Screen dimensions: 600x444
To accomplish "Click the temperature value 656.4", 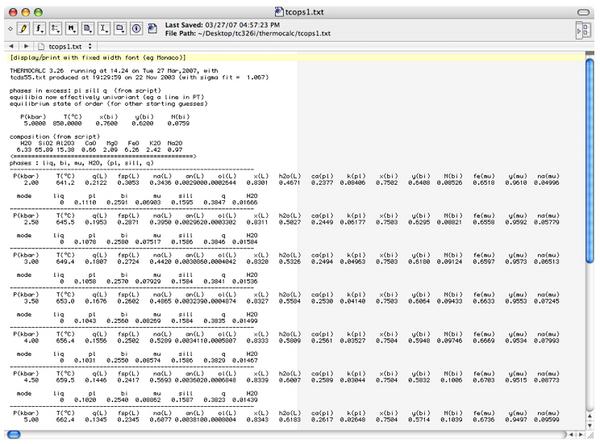I will [x=65, y=340].
